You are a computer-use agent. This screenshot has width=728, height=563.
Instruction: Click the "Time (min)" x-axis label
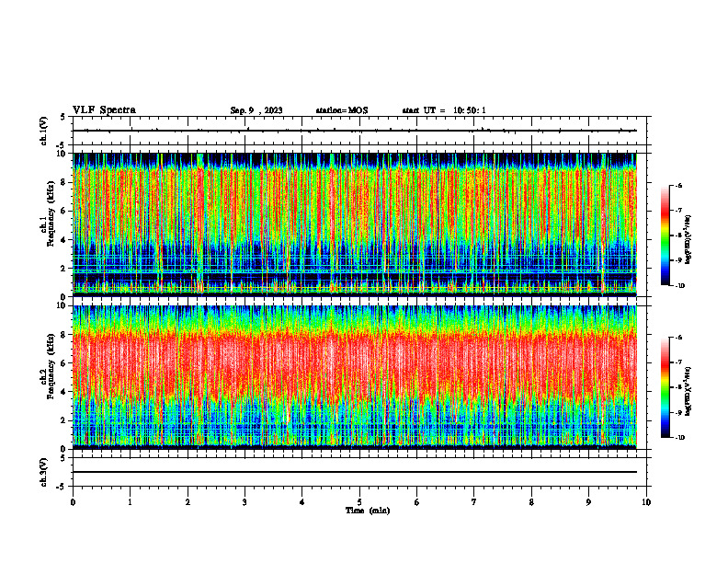(x=368, y=511)
